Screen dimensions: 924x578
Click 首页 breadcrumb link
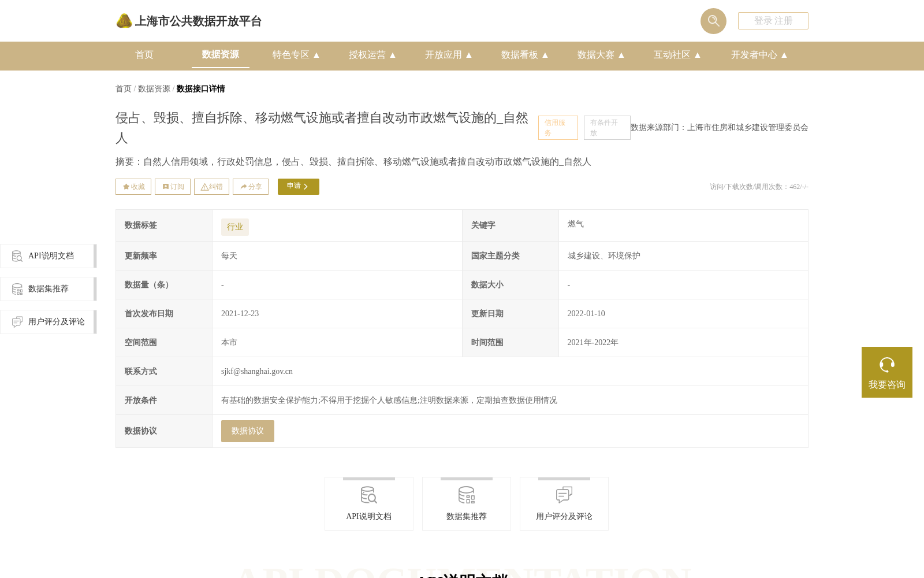[124, 89]
